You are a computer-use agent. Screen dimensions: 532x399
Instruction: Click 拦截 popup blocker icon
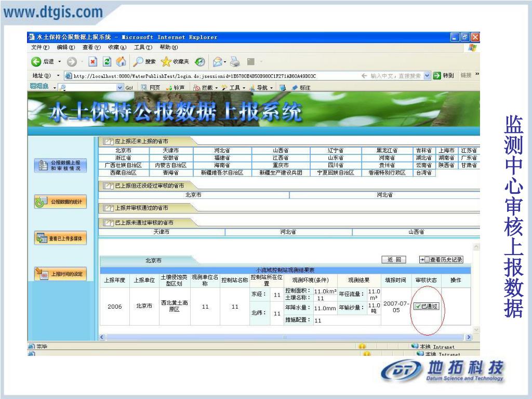(x=196, y=87)
